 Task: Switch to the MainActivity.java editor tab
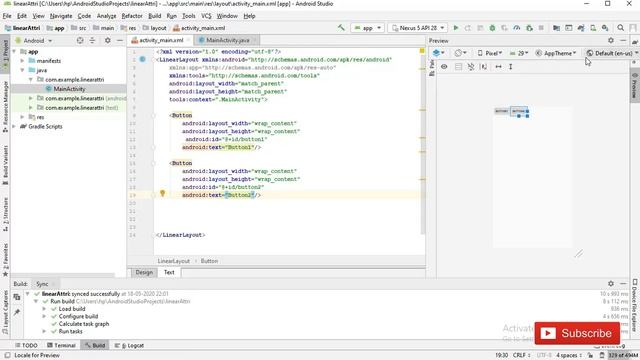[x=227, y=40]
